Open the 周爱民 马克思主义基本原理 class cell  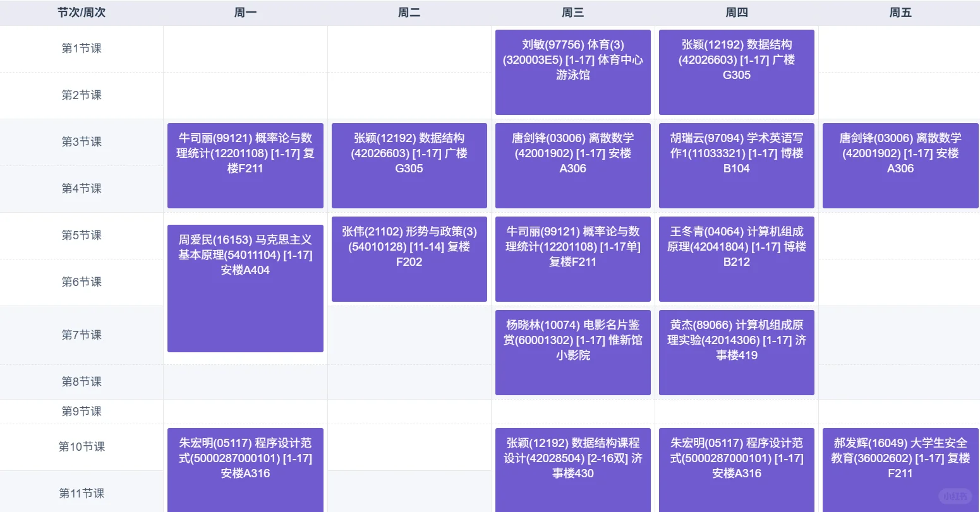pyautogui.click(x=245, y=289)
